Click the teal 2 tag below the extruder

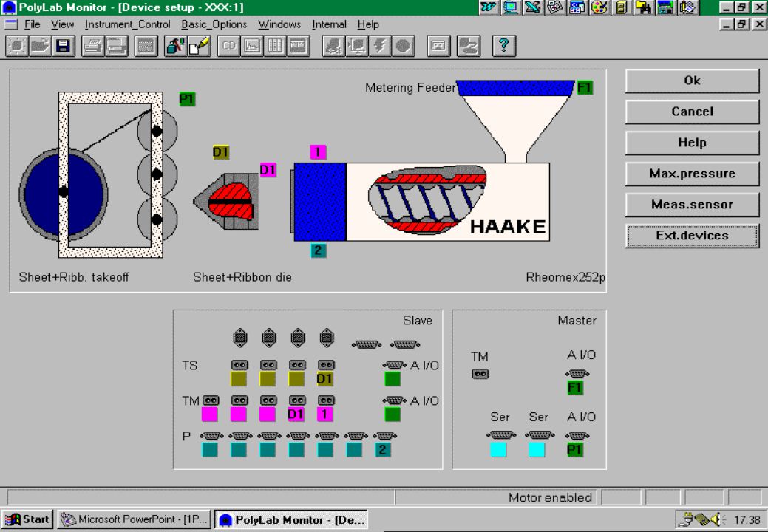(318, 250)
